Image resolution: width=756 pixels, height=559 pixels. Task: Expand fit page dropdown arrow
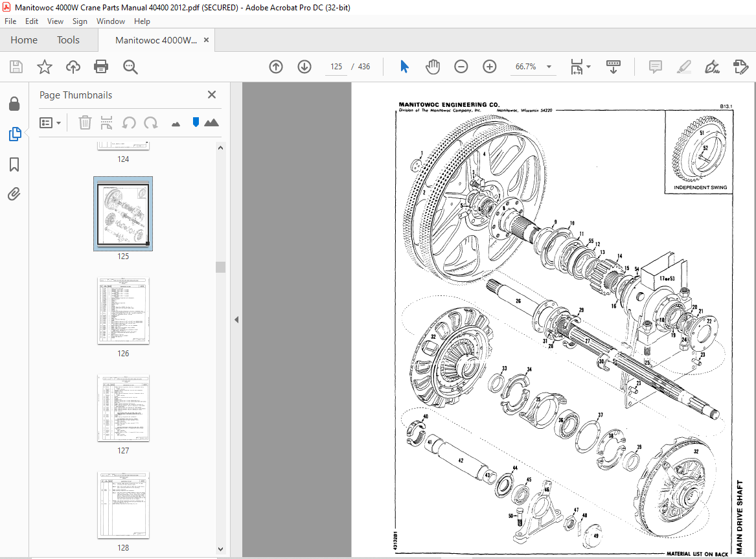point(589,67)
